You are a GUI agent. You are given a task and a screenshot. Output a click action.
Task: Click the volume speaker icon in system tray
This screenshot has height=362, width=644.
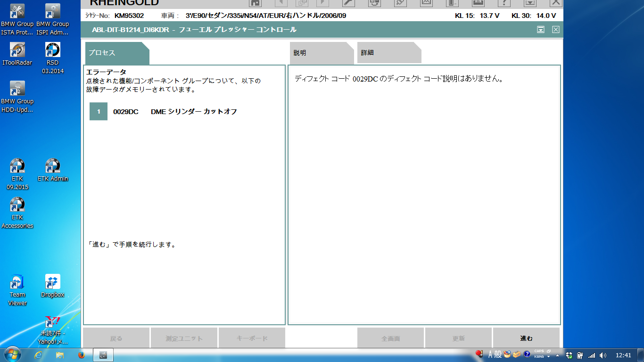pos(603,355)
